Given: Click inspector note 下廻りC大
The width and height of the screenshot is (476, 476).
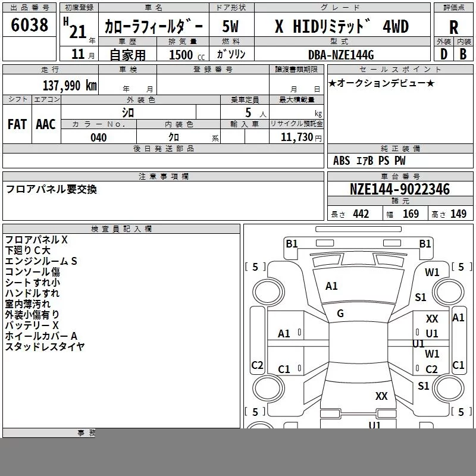Looking at the screenshot, I should tap(27, 250).
